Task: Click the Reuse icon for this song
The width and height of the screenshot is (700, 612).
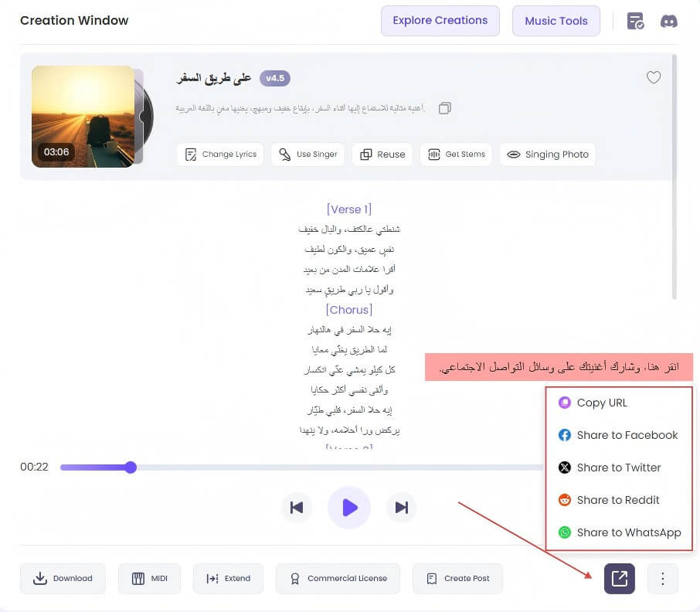Action: click(x=382, y=154)
